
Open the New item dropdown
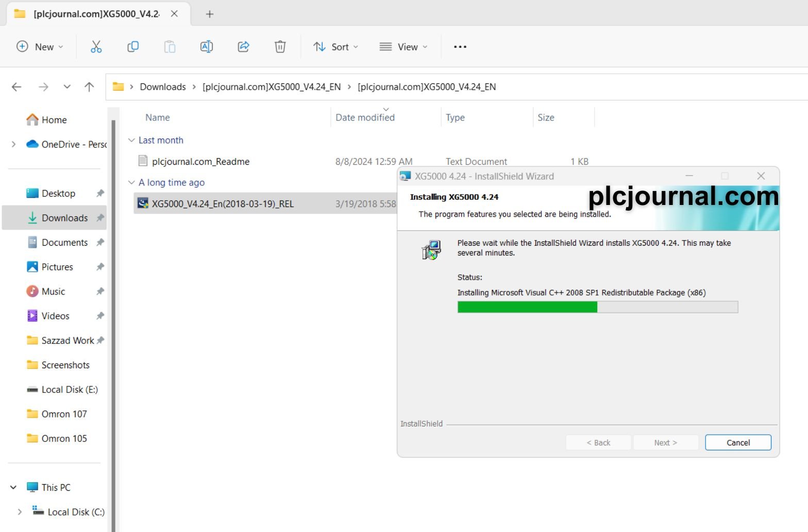tap(40, 47)
